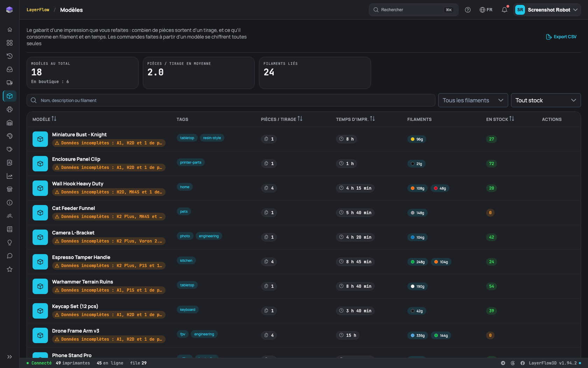Open the star icon in sidebar
The image size is (588, 368).
[9, 269]
